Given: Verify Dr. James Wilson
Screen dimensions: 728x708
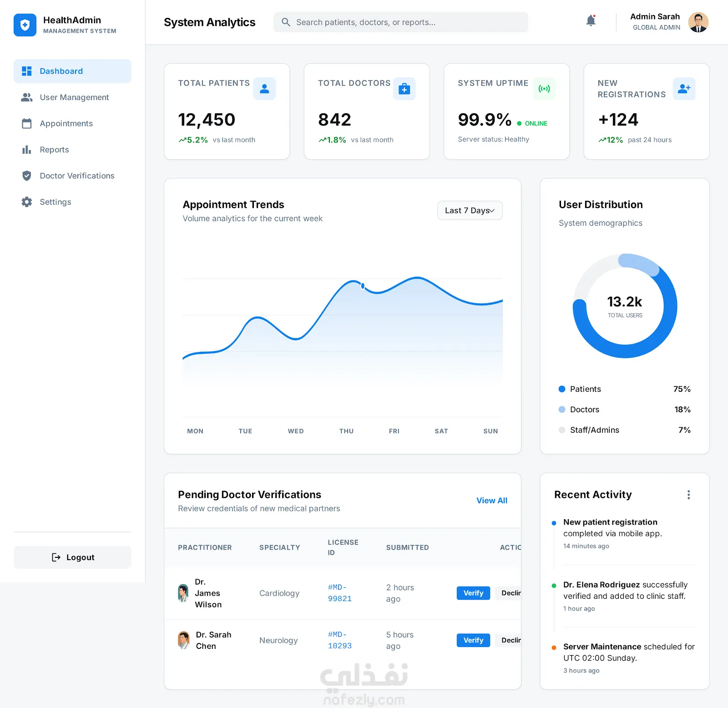Looking at the screenshot, I should point(473,593).
